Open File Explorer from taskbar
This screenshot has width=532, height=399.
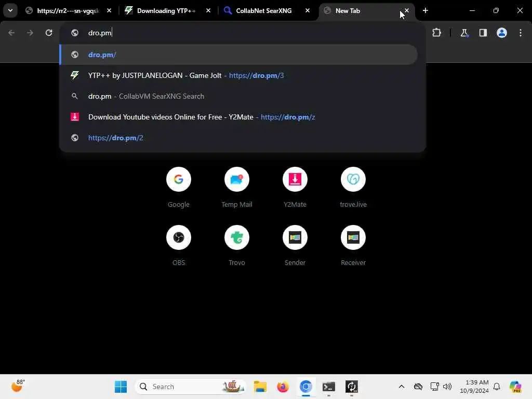tap(260, 387)
